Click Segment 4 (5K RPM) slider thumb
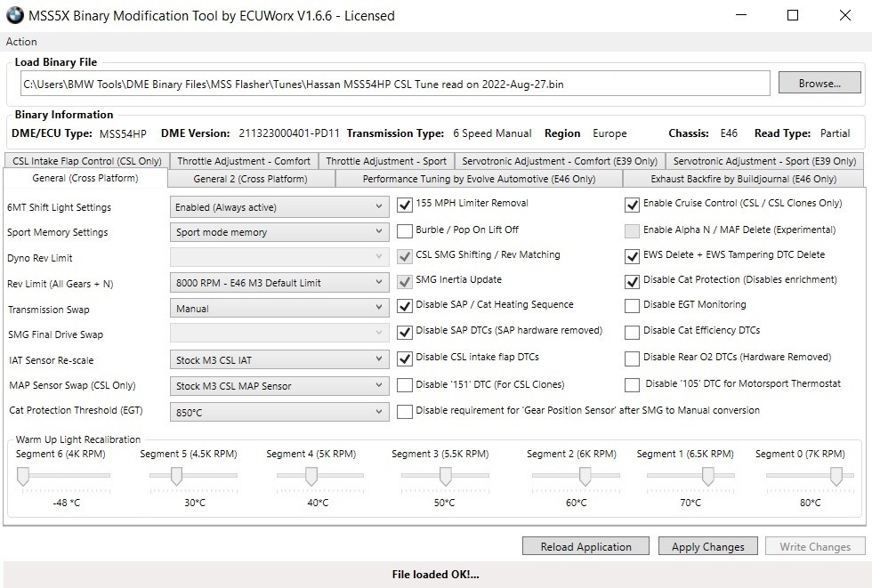This screenshot has width=872, height=588. click(311, 476)
